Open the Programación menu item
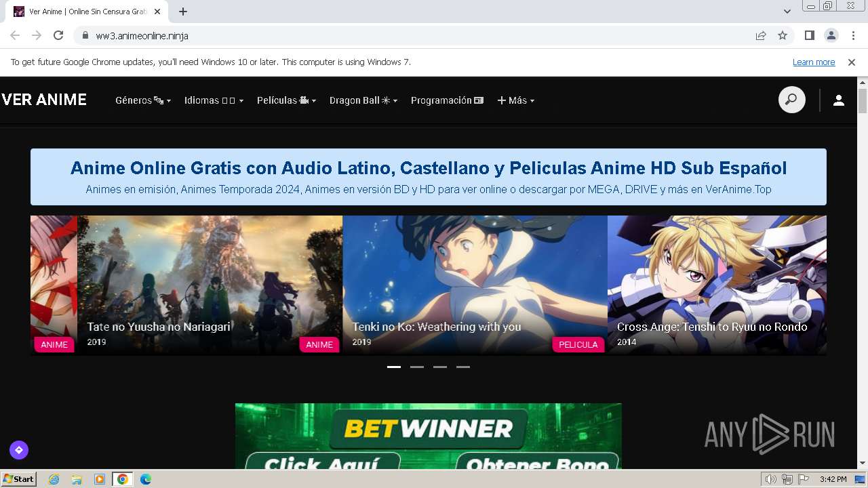This screenshot has width=868, height=488. click(x=447, y=100)
